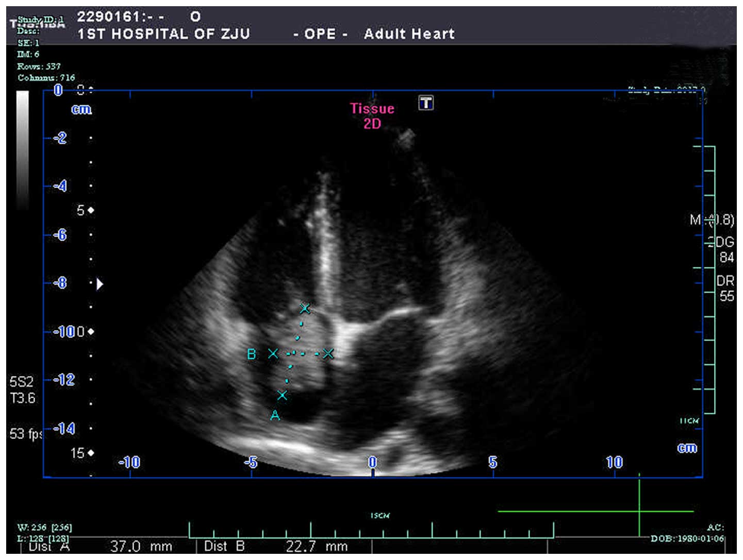
Task: Click the pink Tissue 2D mode label
Action: [372, 116]
